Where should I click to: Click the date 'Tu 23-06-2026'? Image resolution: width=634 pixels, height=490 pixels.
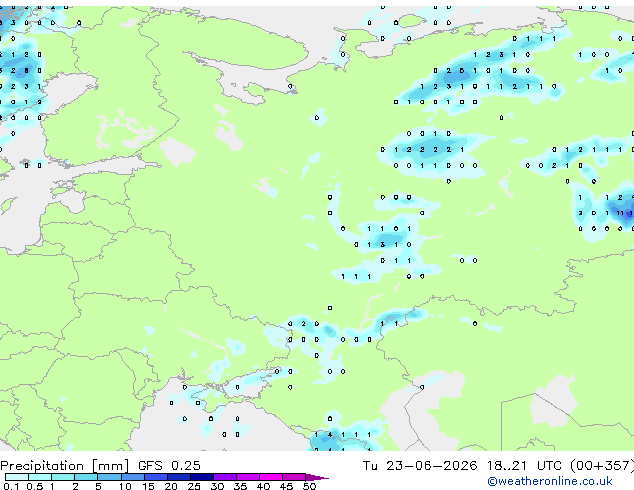(420, 466)
